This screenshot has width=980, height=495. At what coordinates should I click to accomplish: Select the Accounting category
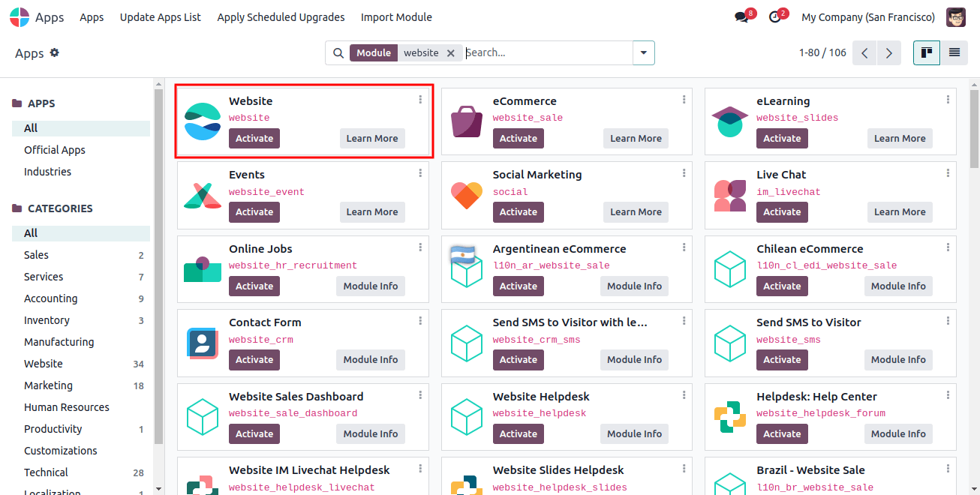pos(81,298)
